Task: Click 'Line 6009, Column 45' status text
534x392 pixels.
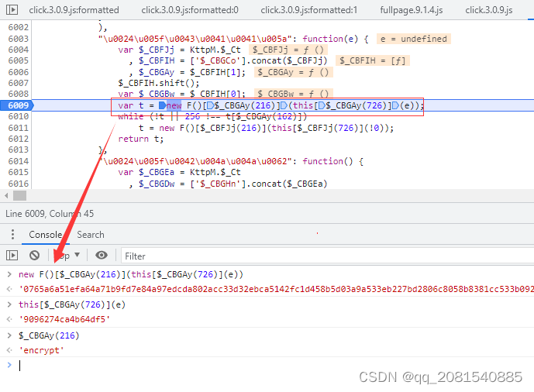Action: (50, 214)
